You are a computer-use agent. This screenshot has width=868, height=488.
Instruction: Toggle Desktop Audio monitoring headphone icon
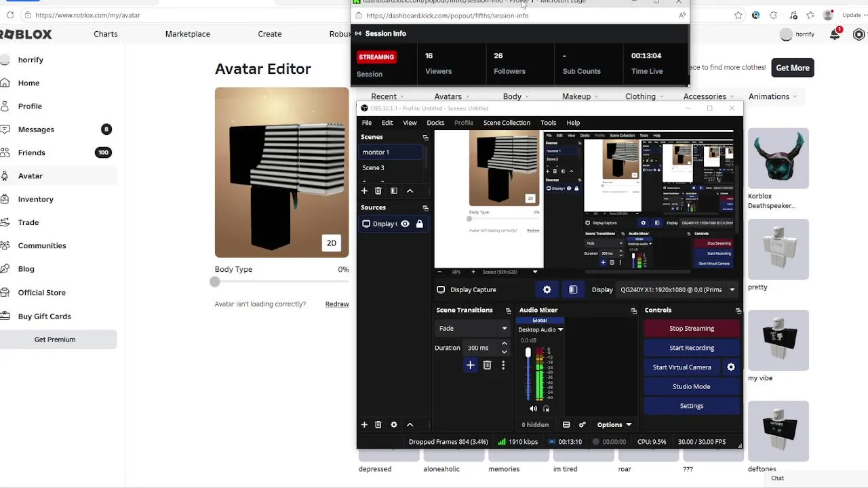tap(546, 409)
